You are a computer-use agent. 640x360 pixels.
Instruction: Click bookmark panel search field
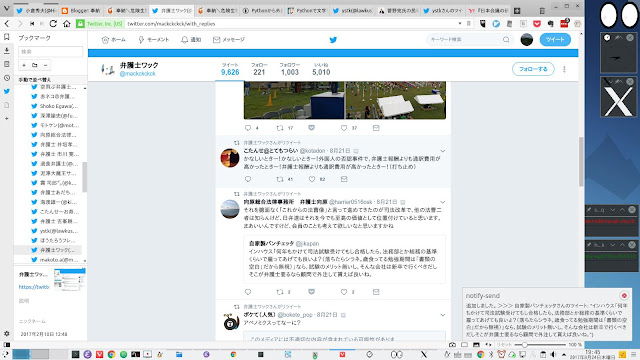pyautogui.click(x=51, y=51)
